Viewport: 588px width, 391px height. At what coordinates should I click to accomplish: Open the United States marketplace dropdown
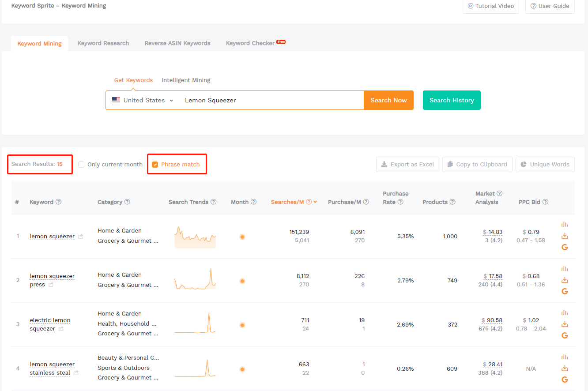143,101
